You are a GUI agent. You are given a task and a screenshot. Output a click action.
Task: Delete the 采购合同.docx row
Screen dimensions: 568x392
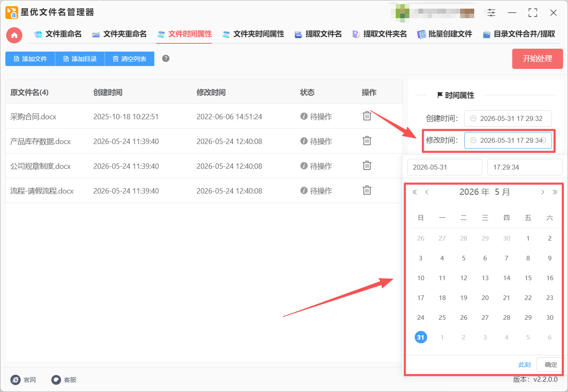(x=367, y=116)
